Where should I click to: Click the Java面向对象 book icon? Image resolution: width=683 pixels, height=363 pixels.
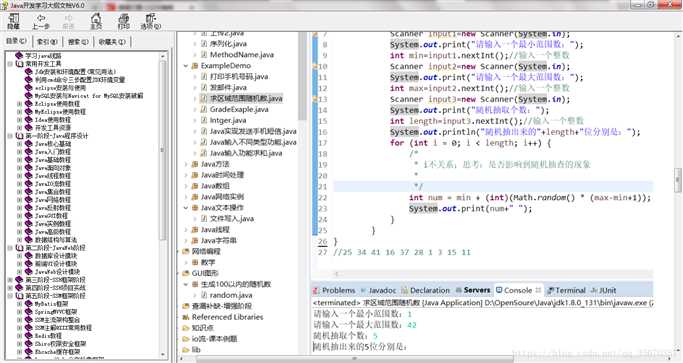coord(29,168)
